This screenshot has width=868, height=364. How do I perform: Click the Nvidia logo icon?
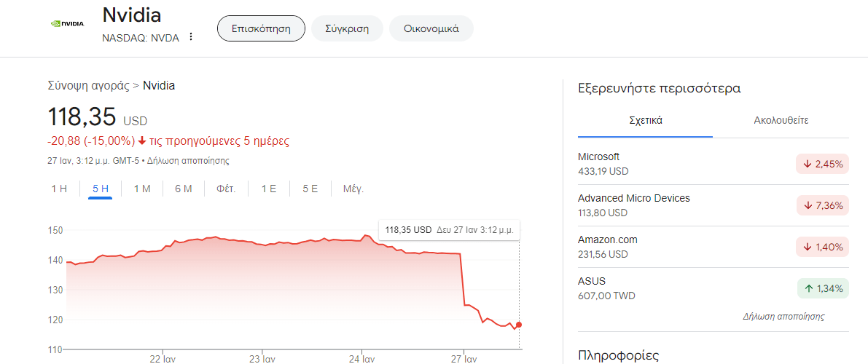tap(67, 23)
